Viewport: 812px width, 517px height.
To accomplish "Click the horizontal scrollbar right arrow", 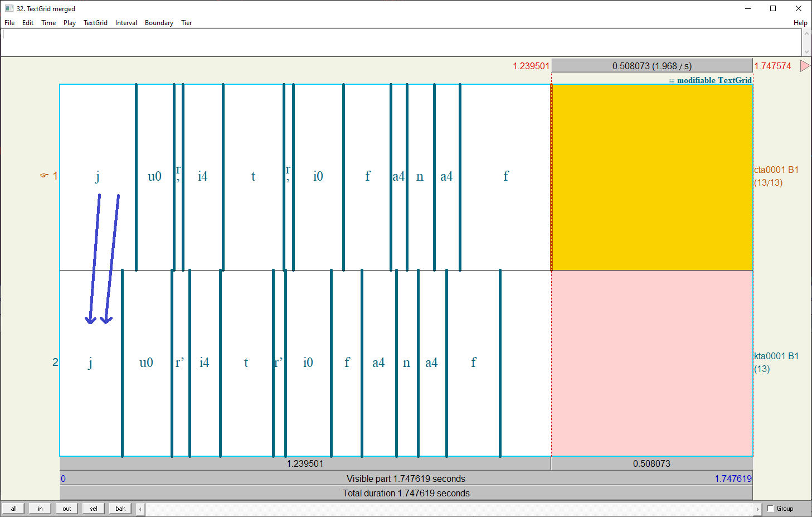I will (757, 509).
